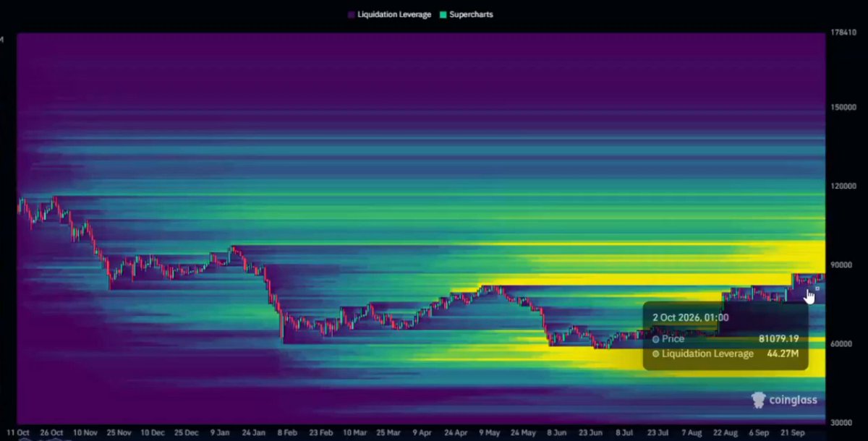
Task: Select the 10 Mar date label
Action: pos(354,432)
